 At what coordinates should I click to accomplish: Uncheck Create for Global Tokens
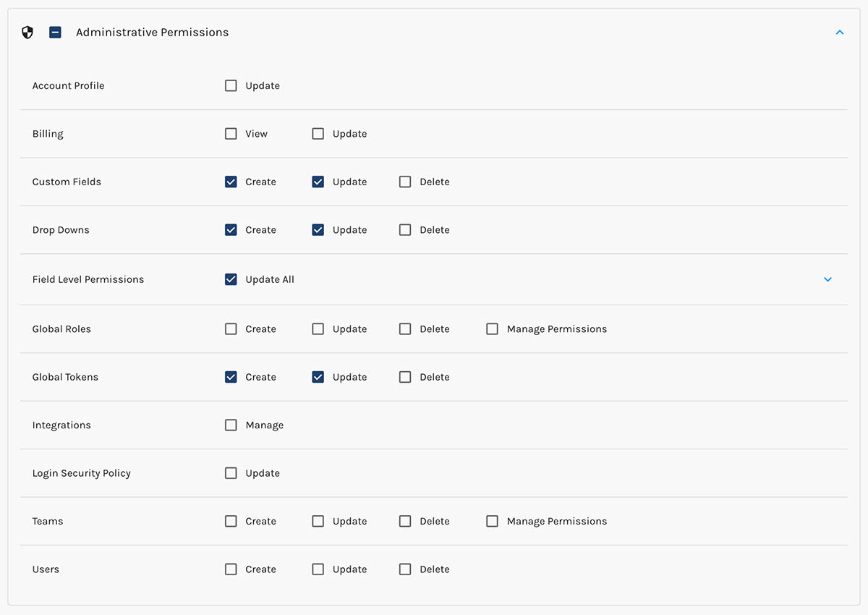click(x=231, y=376)
